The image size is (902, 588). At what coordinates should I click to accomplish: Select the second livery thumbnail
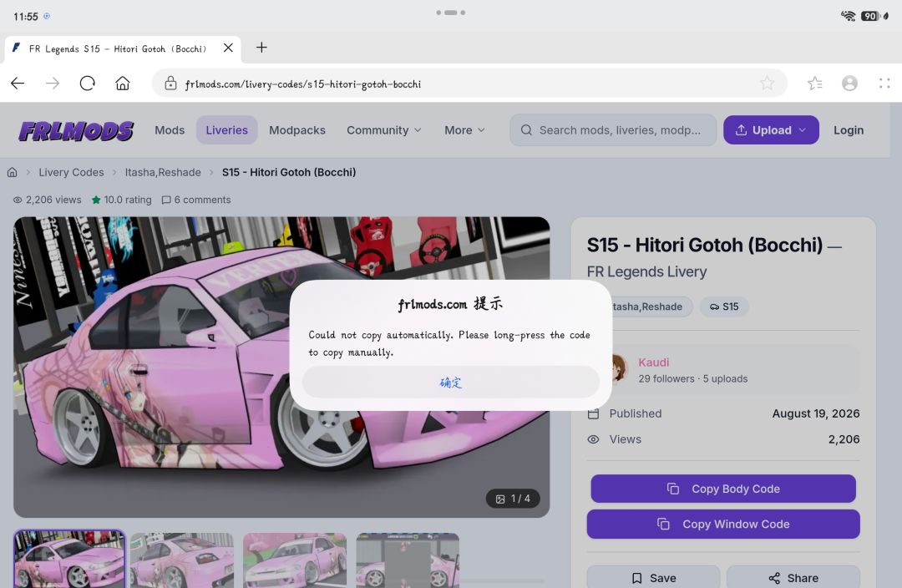tap(182, 560)
